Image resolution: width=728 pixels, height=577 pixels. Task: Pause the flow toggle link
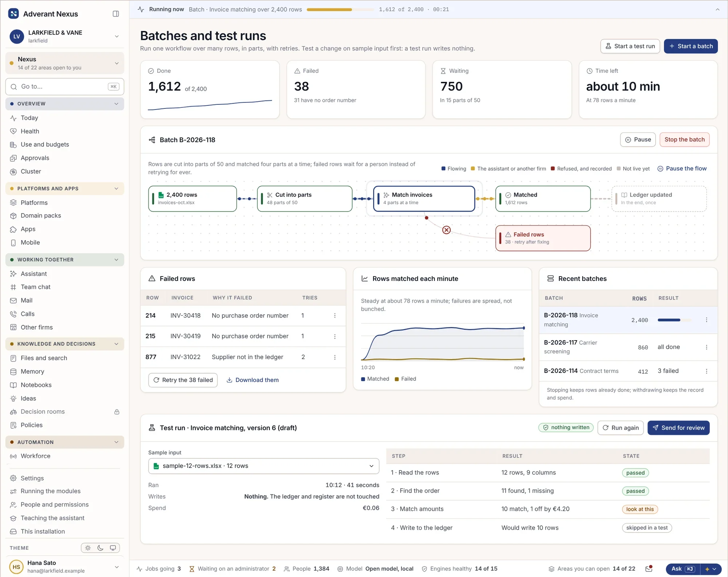click(x=682, y=168)
